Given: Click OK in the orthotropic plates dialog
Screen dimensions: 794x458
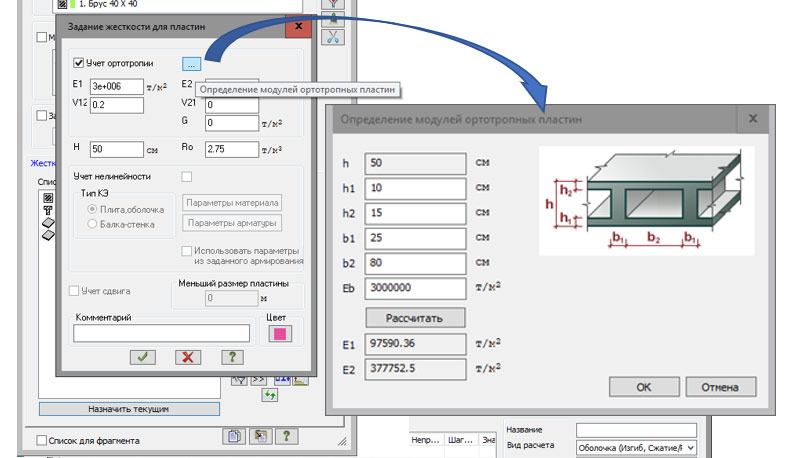Looking at the screenshot, I should [644, 387].
